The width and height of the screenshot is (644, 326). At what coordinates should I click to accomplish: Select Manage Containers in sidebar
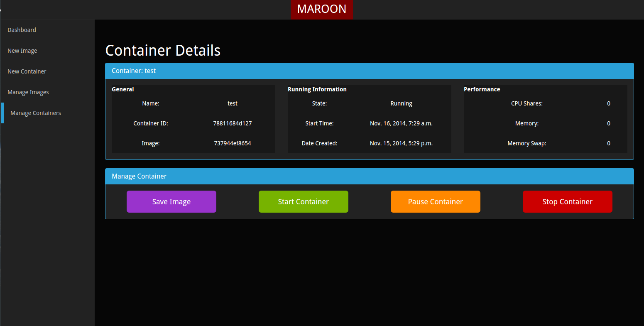coord(35,113)
